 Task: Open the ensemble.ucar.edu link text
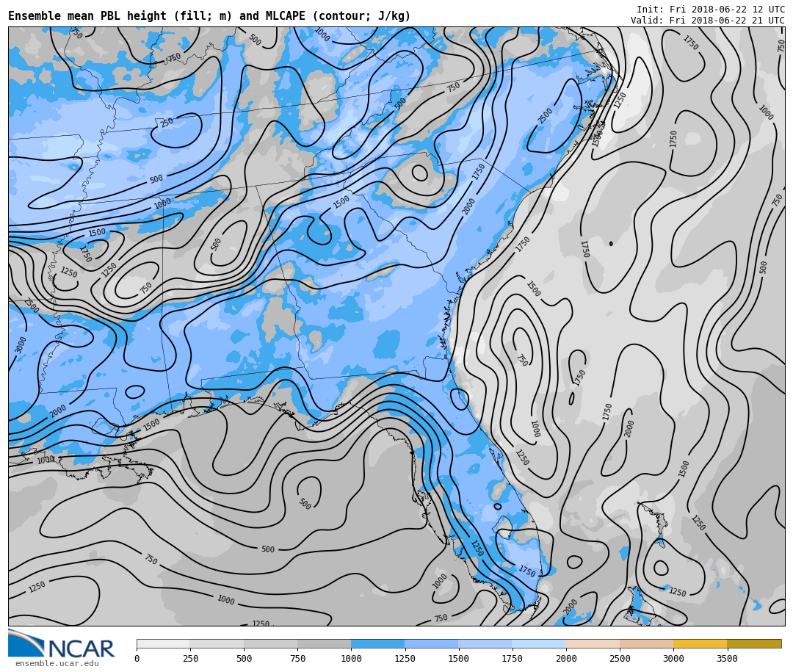click(x=57, y=663)
